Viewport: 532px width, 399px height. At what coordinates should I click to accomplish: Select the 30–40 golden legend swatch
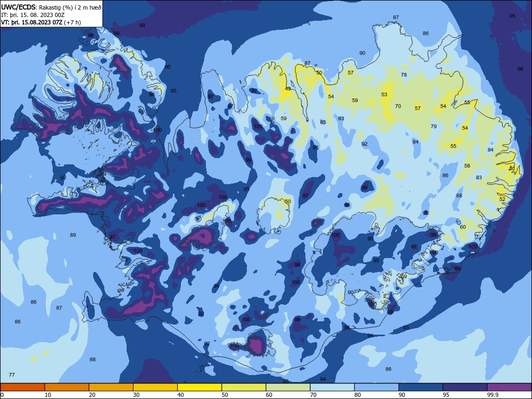[155, 387]
